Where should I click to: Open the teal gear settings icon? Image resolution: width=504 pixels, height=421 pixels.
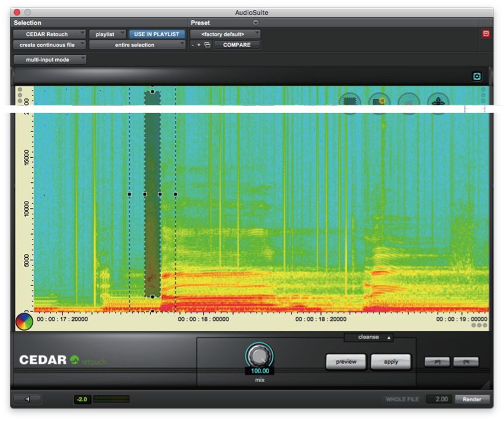point(477,76)
